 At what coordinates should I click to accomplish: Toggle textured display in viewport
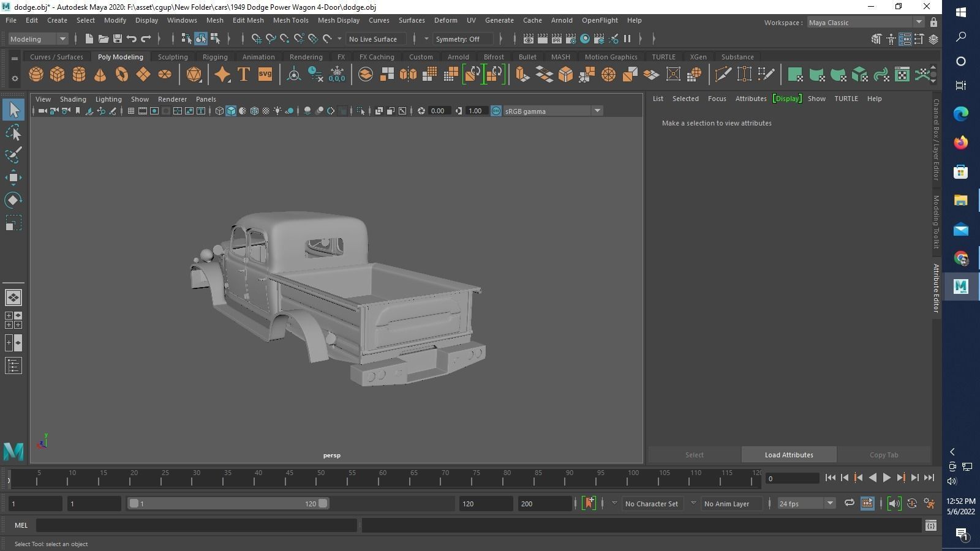coord(266,111)
